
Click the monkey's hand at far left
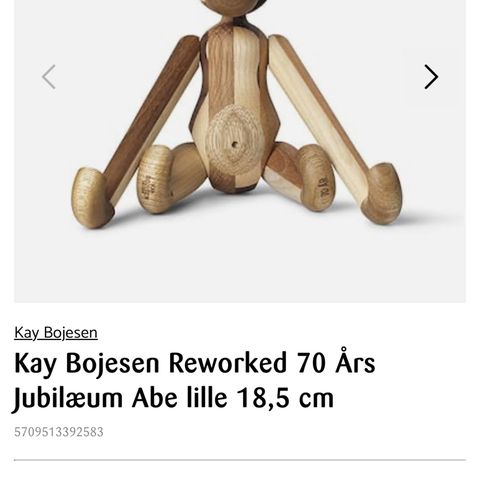click(93, 198)
